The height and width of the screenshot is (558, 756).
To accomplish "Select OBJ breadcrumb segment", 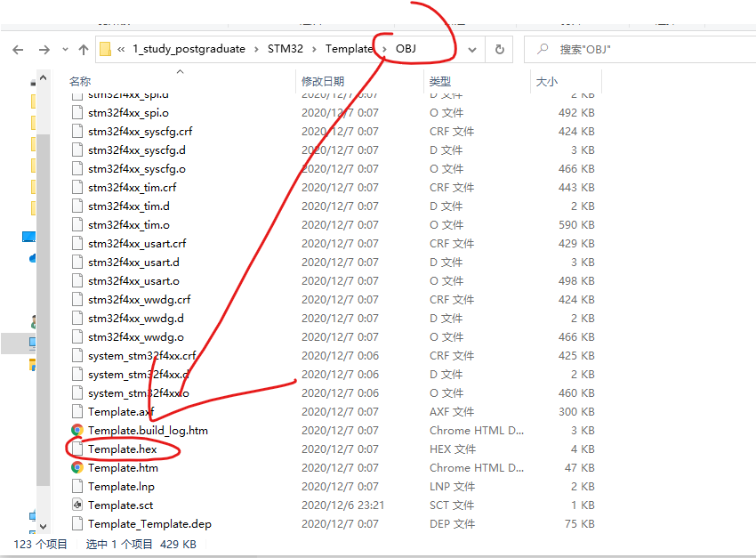I will coord(406,49).
